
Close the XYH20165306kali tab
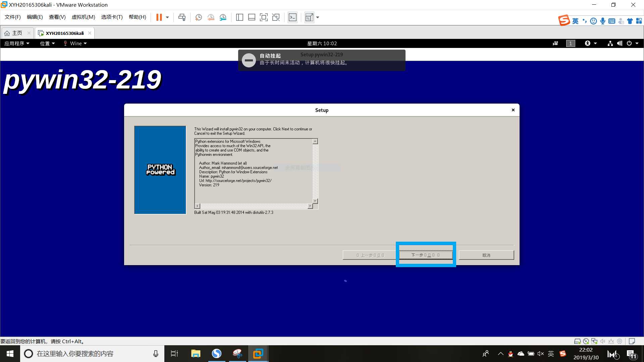[90, 33]
